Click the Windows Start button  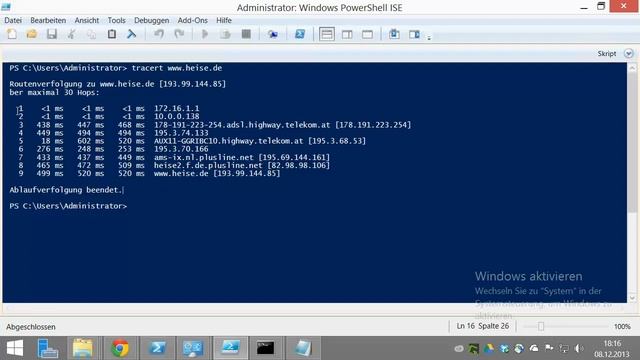coord(15,348)
